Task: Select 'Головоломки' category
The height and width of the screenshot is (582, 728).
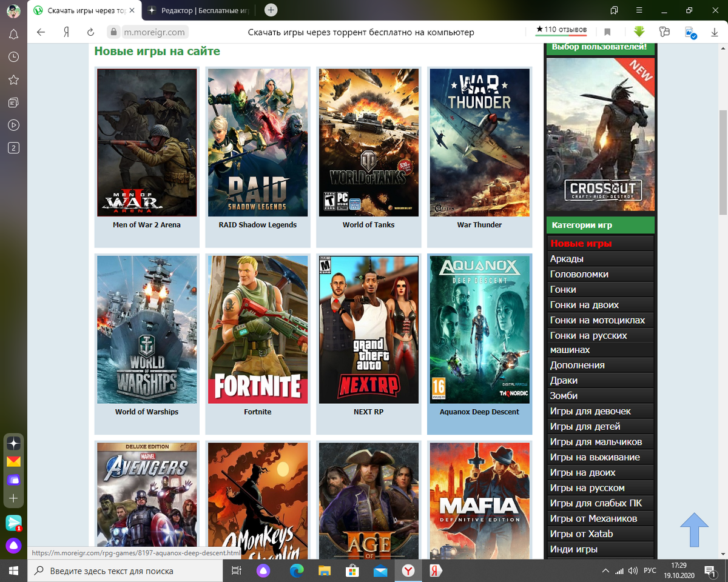Action: (x=600, y=274)
